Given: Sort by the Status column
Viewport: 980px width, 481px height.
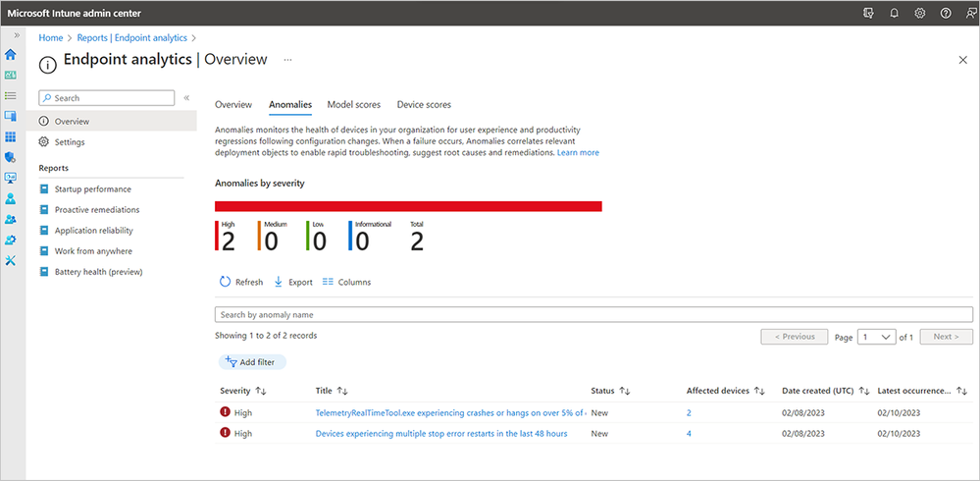Looking at the screenshot, I should [x=610, y=391].
